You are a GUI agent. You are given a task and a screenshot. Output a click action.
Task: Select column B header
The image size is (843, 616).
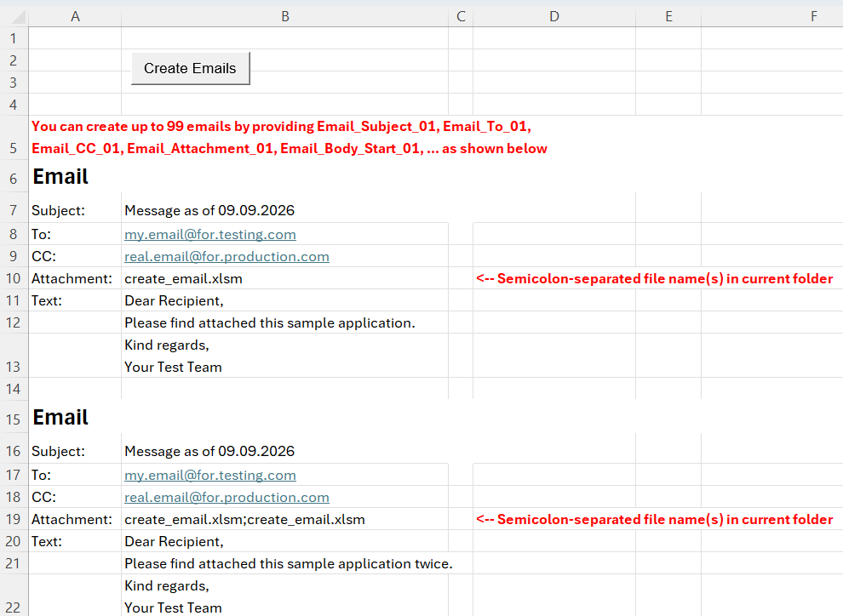285,17
